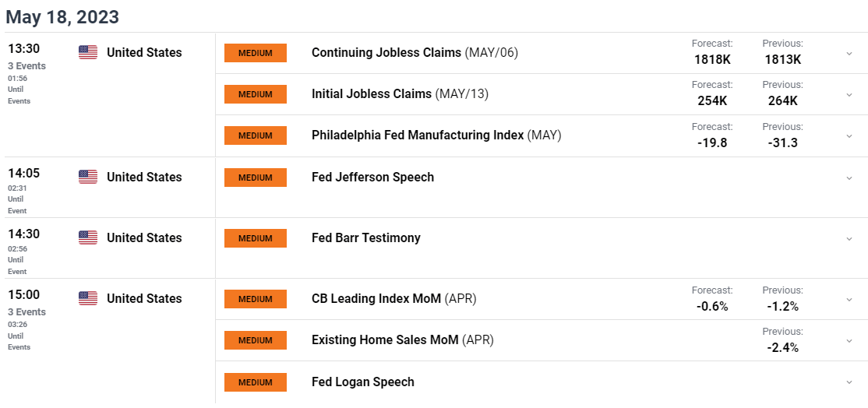Expand Fed Jefferson Speech chevron
Screen dimensions: 868x408
click(849, 178)
